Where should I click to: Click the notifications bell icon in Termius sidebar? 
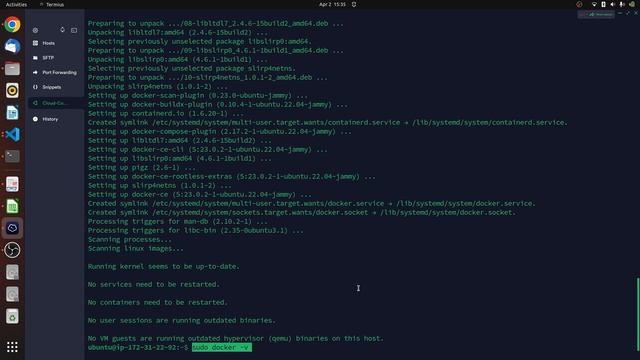pos(62,30)
